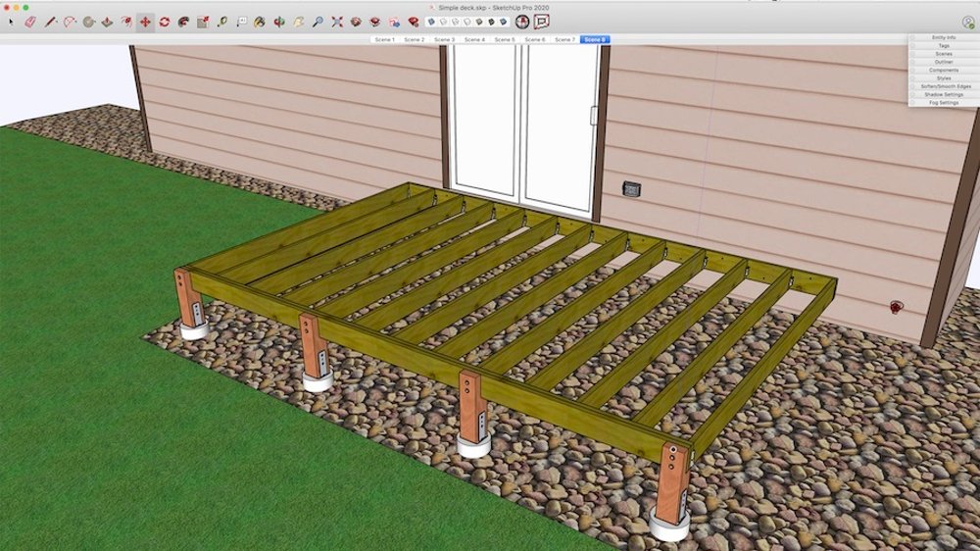This screenshot has width=980, height=551.
Task: Click the Zoom Extents icon
Action: point(337,22)
